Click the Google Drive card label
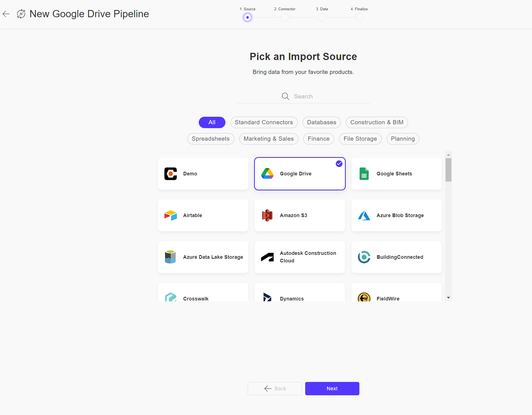 click(x=295, y=174)
